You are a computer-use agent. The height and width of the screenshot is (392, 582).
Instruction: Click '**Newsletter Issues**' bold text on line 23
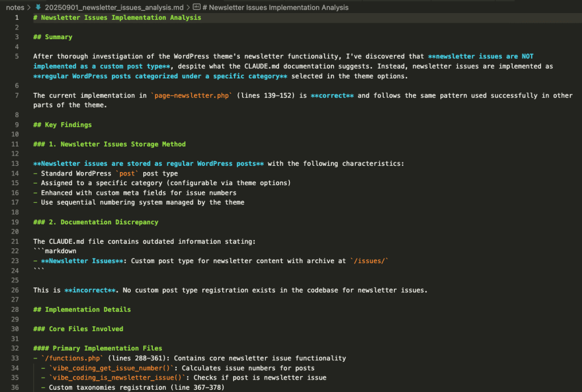(x=82, y=261)
